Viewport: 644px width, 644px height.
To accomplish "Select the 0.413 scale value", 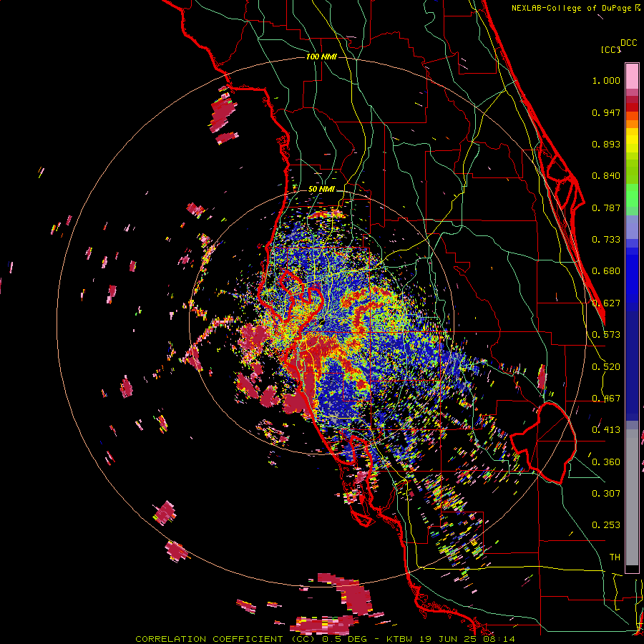I will click(x=606, y=430).
